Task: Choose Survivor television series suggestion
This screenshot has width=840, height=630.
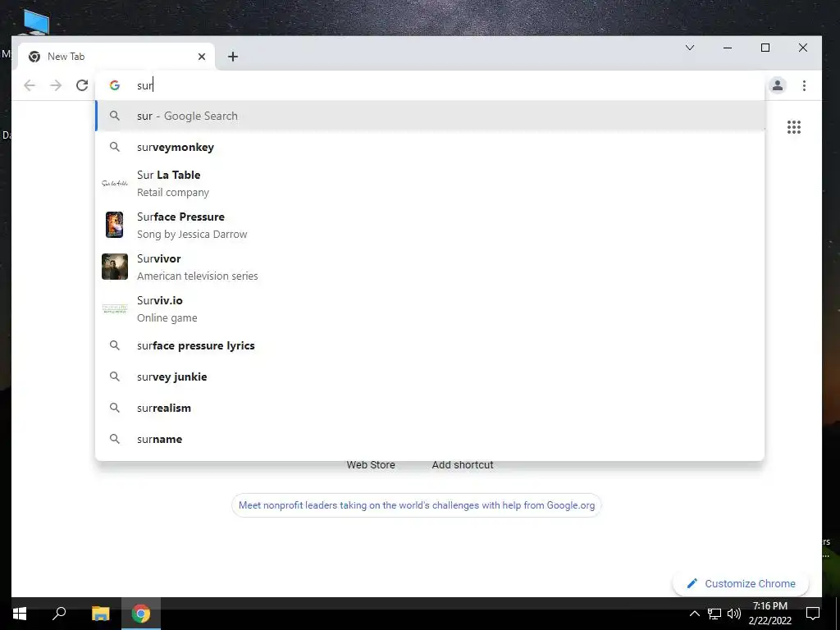Action: [430, 267]
